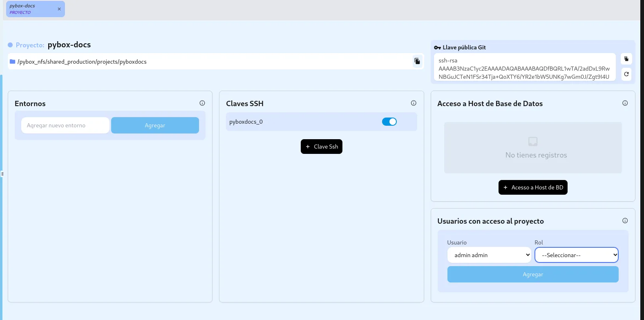644x320 pixels.
Task: Click the + Clave Ssh button
Action: tap(322, 147)
